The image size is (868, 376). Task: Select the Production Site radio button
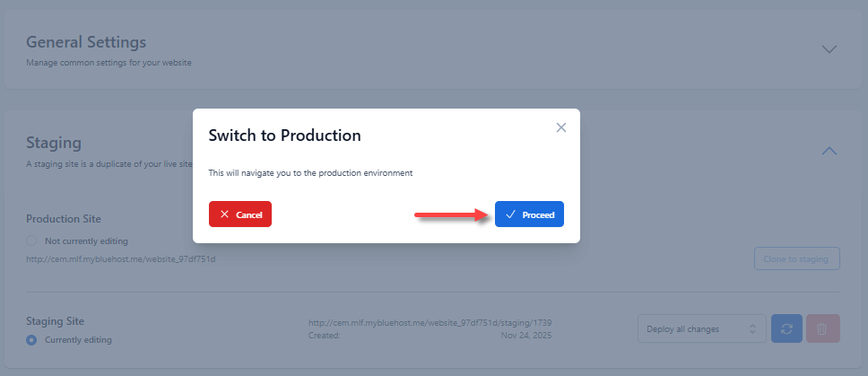click(31, 240)
